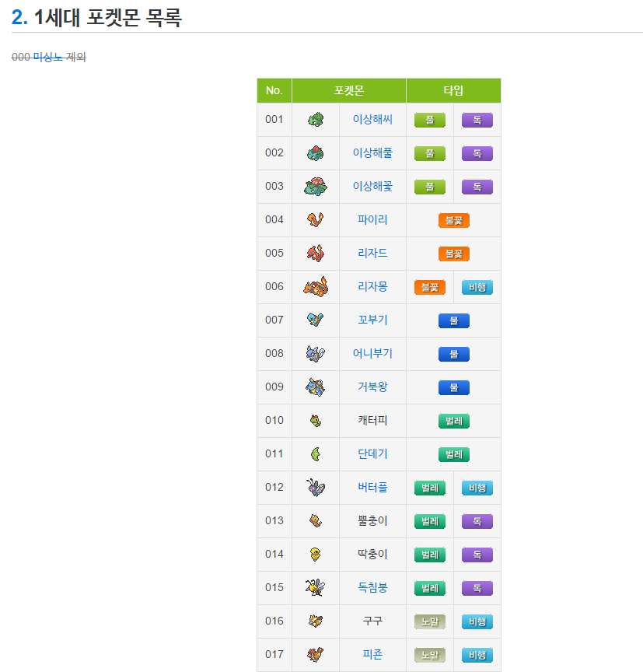The width and height of the screenshot is (643, 672).
Task: Click the 노말 type badge for 구구
Action: (x=430, y=621)
